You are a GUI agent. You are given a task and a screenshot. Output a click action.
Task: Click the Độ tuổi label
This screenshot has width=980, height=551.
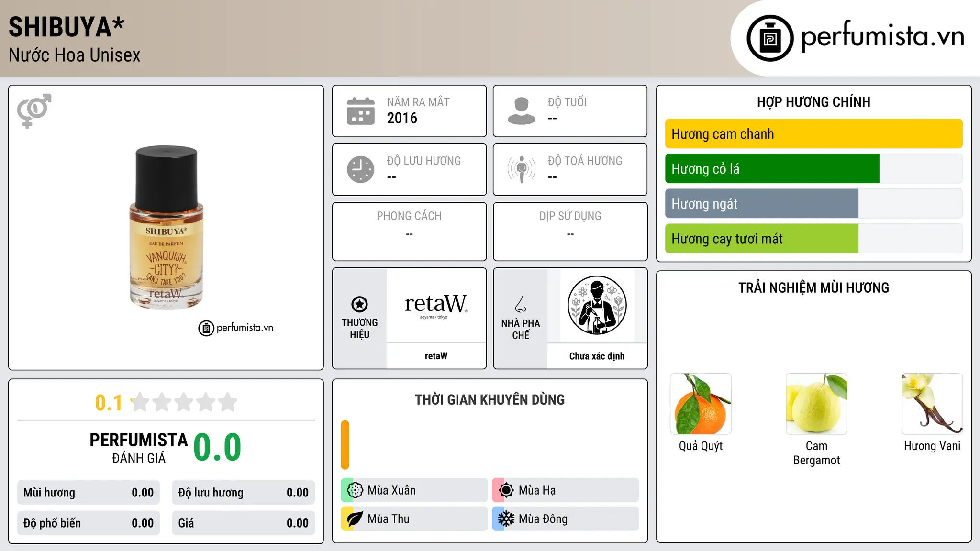tap(567, 102)
